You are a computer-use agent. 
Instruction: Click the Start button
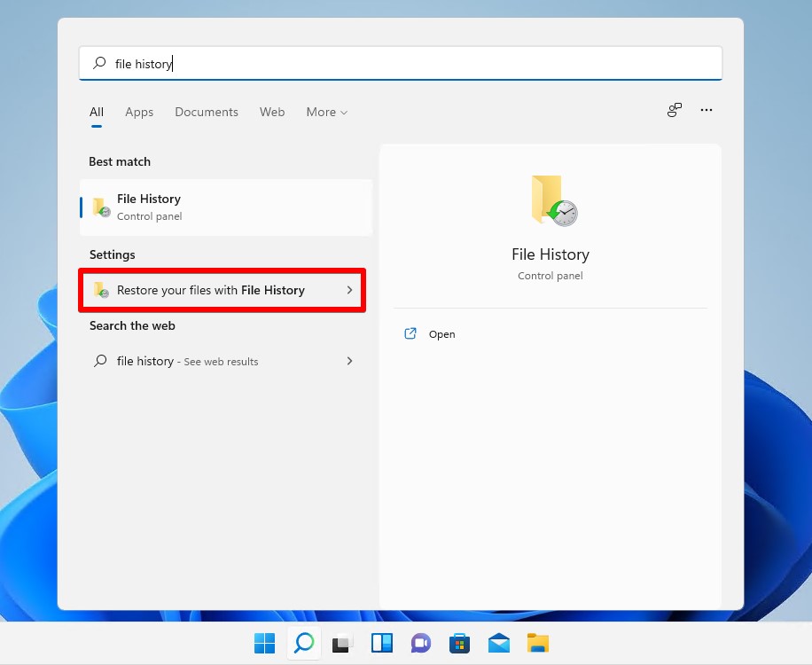pos(264,643)
